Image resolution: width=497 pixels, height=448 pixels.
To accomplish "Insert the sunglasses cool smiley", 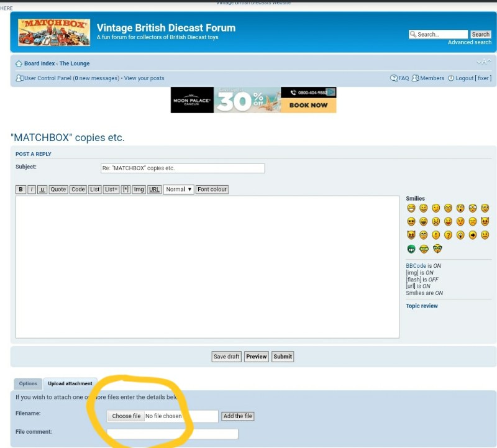I will tap(411, 221).
